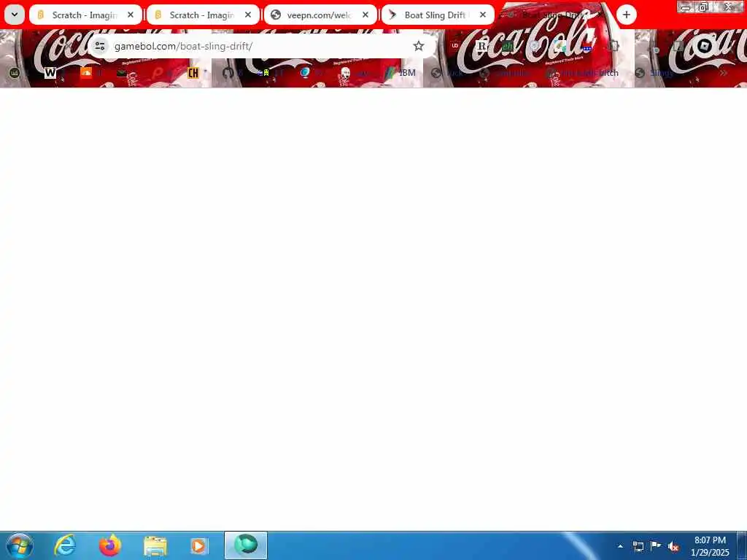
Task: Click the blue three-dots extension icon
Action: tap(587, 47)
